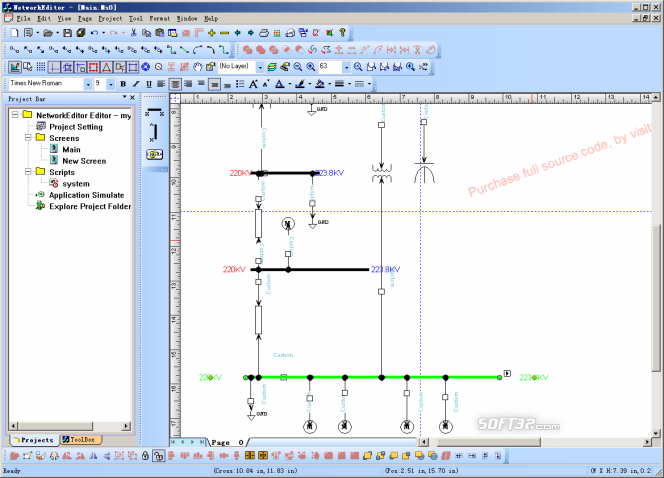The height and width of the screenshot is (478, 664).
Task: Click the increase font size icon
Action: [253, 84]
